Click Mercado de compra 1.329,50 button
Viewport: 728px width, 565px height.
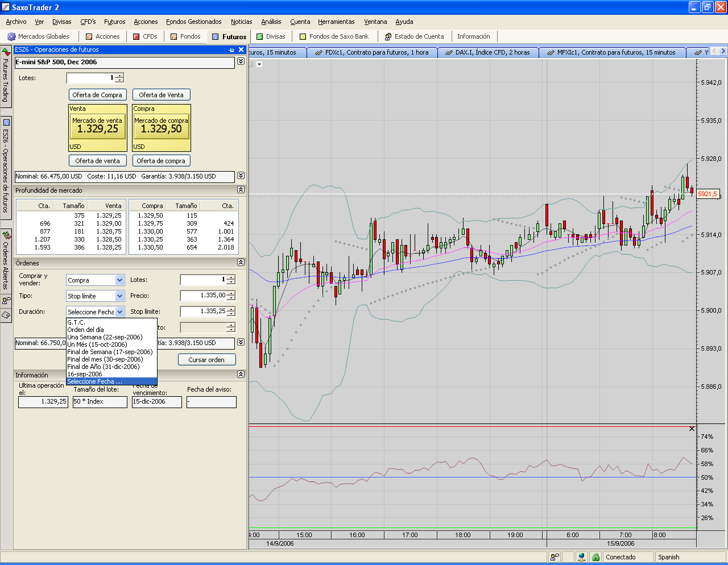click(162, 127)
